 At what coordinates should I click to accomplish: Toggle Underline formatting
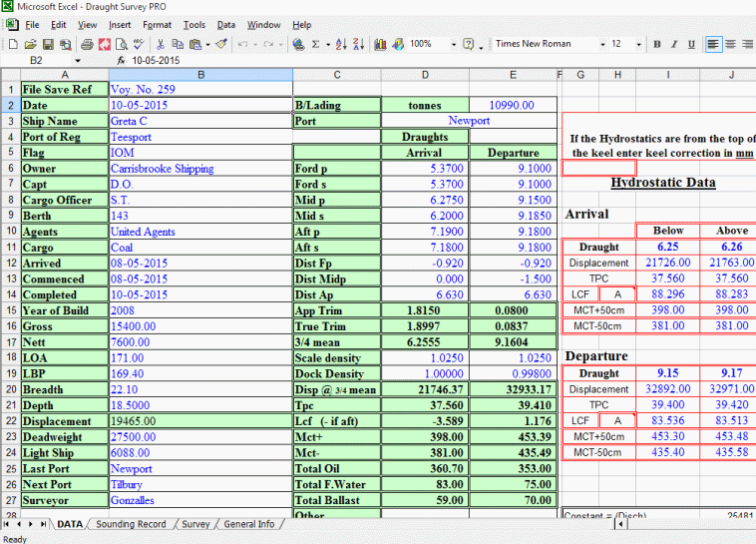691,45
